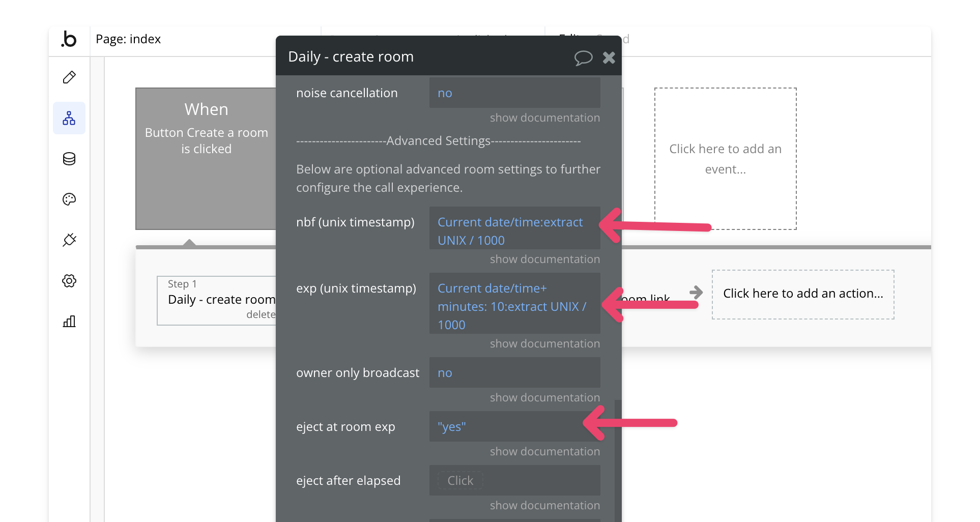Edit eject at room exp "yes" value
980x522 pixels.
pos(515,426)
